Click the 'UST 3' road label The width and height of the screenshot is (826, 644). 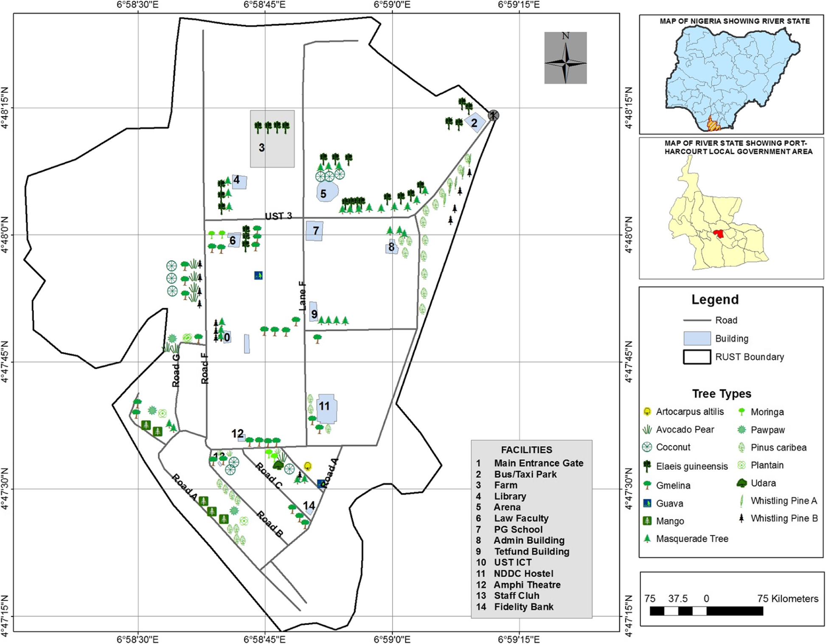click(278, 216)
